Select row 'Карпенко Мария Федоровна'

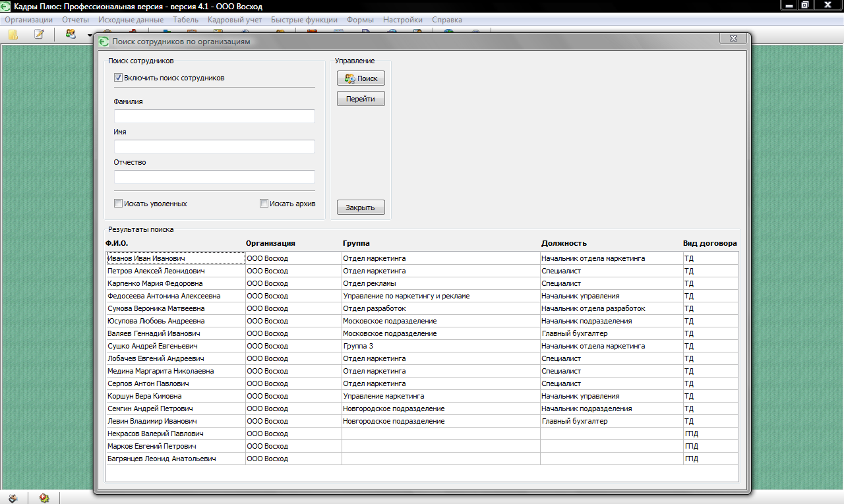tap(155, 283)
